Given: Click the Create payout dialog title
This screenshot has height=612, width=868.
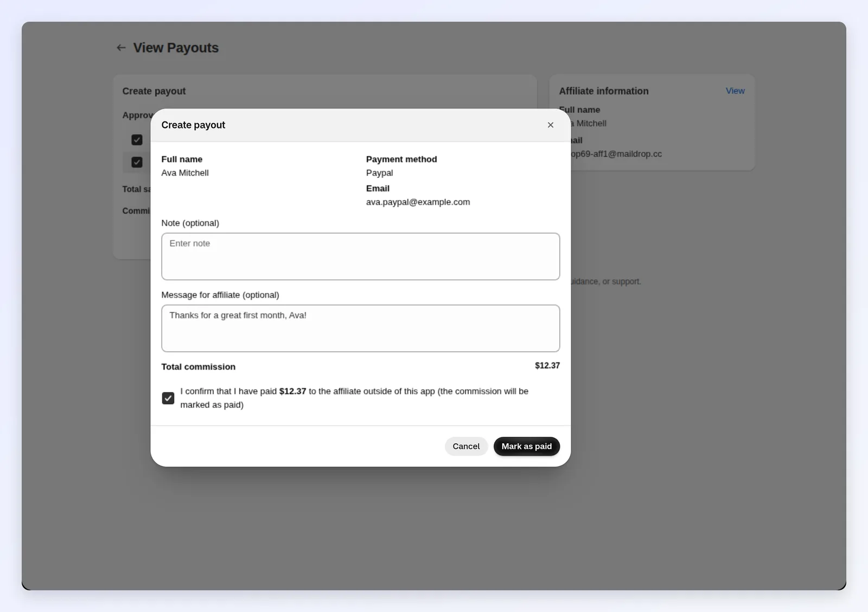Looking at the screenshot, I should [x=193, y=125].
